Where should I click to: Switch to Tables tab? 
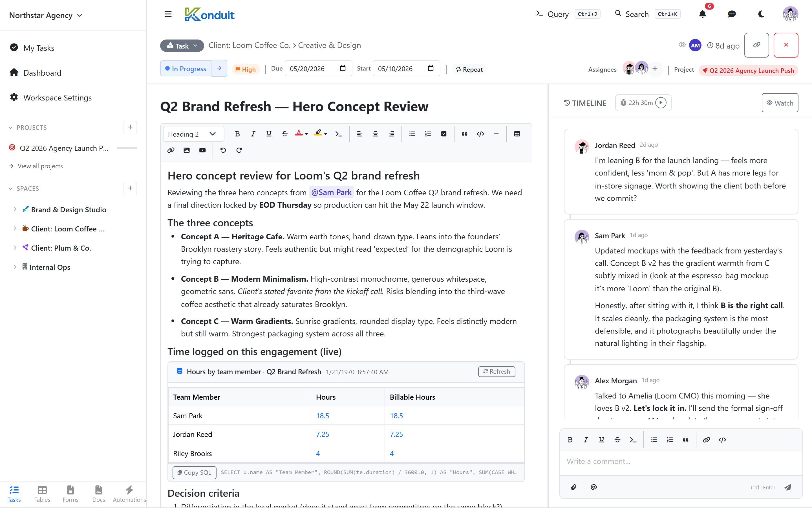click(42, 494)
